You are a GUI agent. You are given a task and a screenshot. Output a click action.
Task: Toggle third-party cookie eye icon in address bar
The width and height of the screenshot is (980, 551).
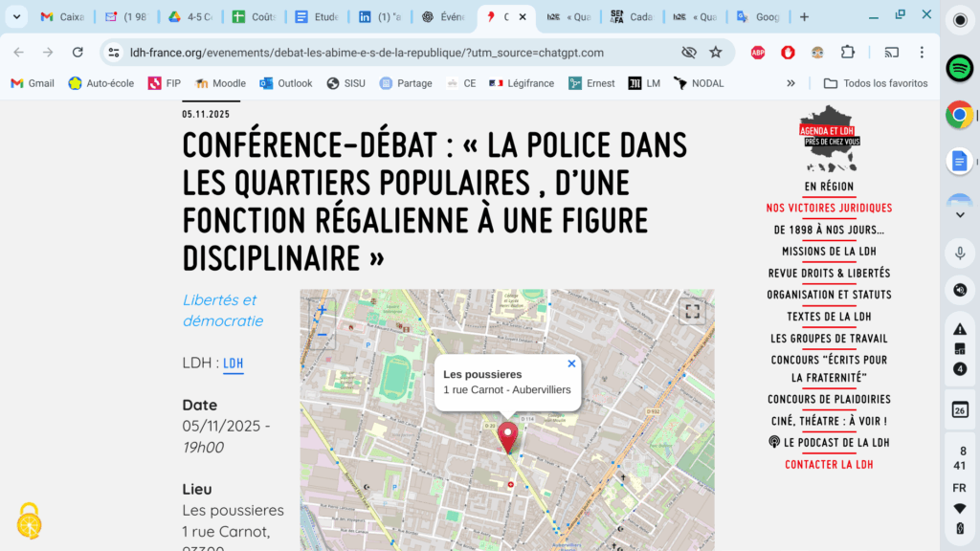coord(688,53)
